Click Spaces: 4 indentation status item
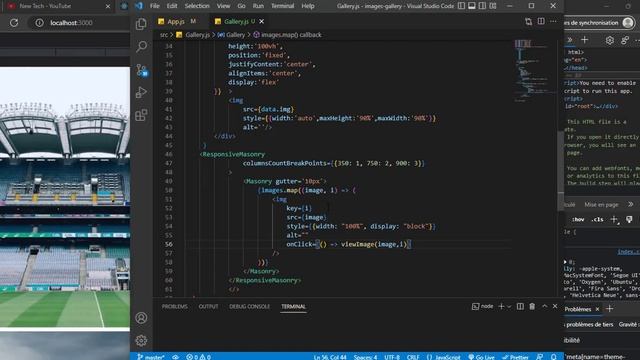The height and width of the screenshot is (360, 640). pos(365,356)
